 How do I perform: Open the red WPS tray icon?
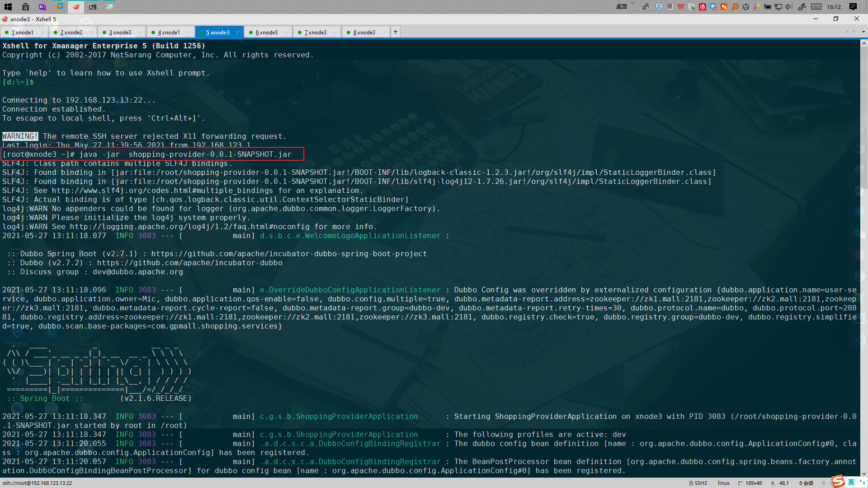(681, 7)
